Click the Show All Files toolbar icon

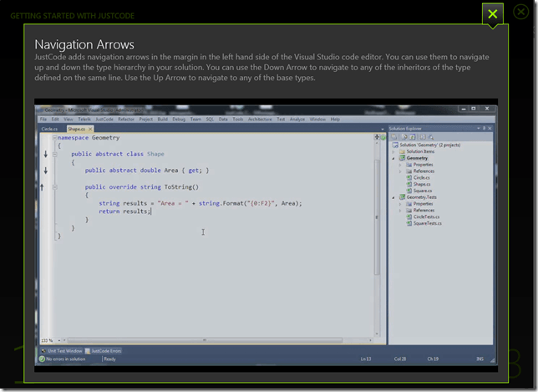pyautogui.click(x=404, y=136)
